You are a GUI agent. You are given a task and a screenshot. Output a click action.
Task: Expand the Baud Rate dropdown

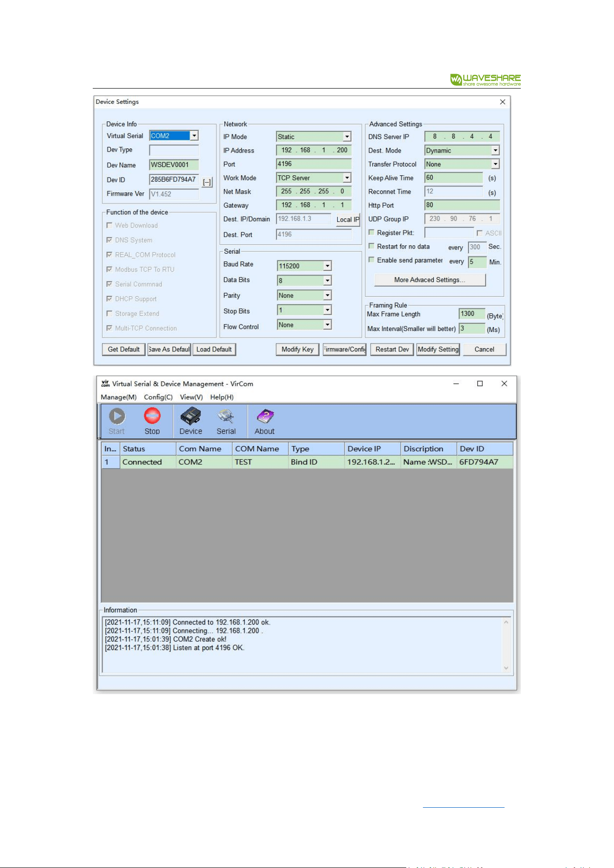coord(327,266)
